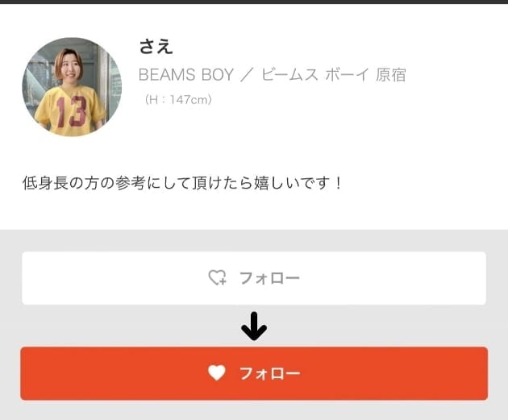
Task: Open the staff name さえ
Action: pyautogui.click(x=156, y=46)
